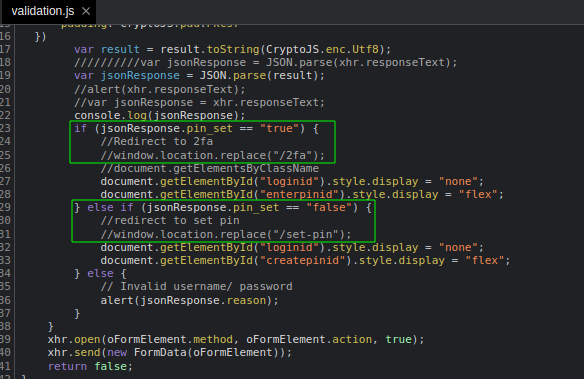
Task: Click the window.location.replace("/set-pin") comment
Action: tap(226, 234)
